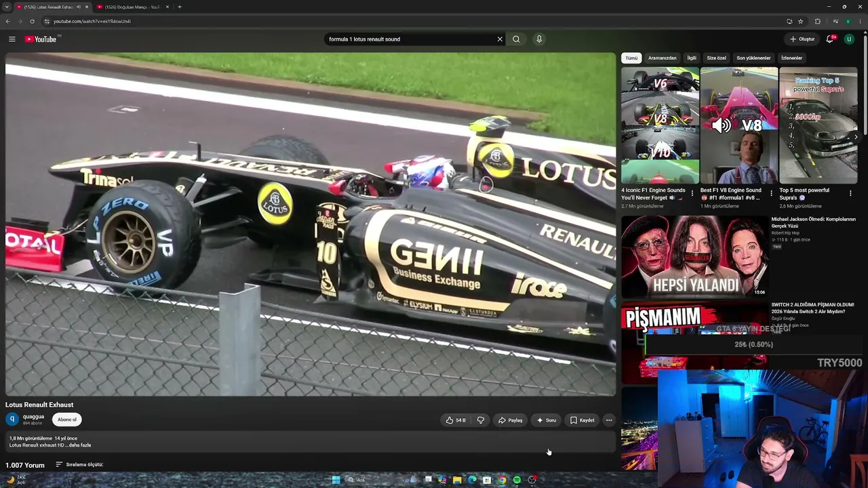This screenshot has width=868, height=488.
Task: Dislike the video
Action: (x=481, y=420)
